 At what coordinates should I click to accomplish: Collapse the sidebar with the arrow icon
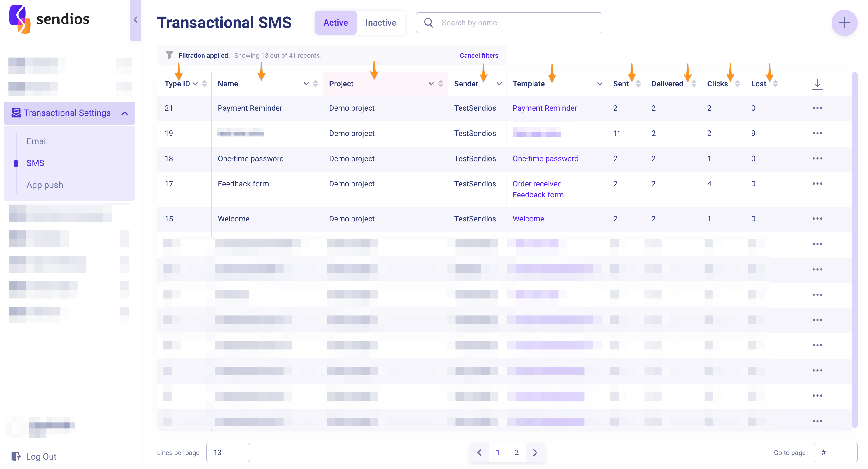tap(135, 19)
